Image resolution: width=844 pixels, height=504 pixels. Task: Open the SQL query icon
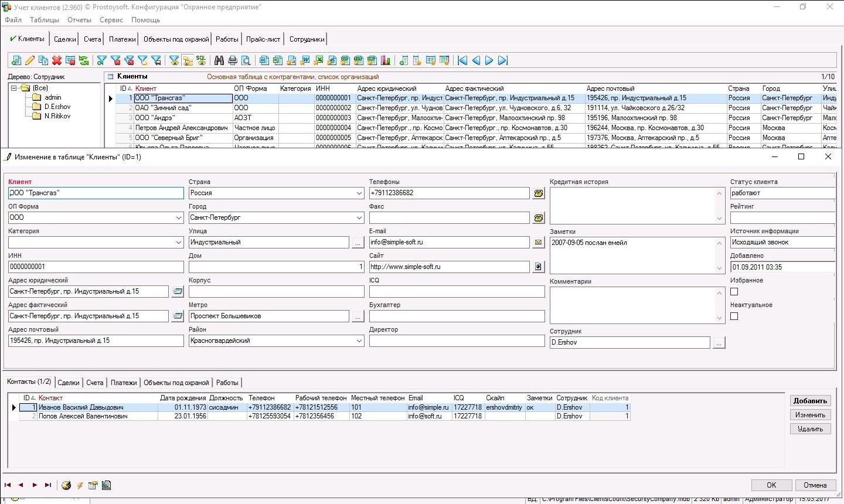[201, 60]
